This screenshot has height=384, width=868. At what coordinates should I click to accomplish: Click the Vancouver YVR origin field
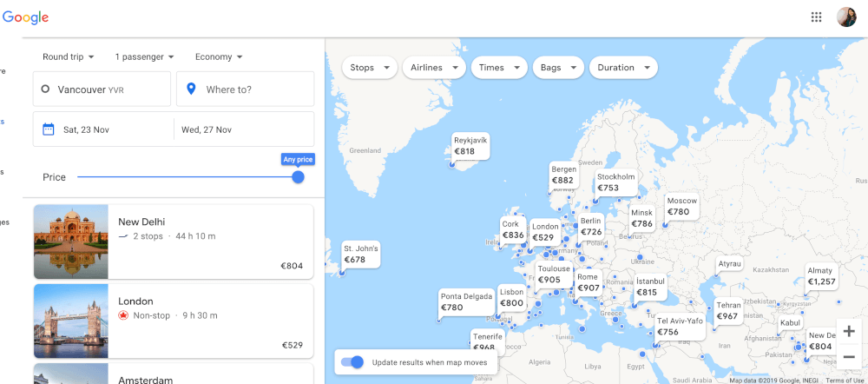[x=102, y=89]
